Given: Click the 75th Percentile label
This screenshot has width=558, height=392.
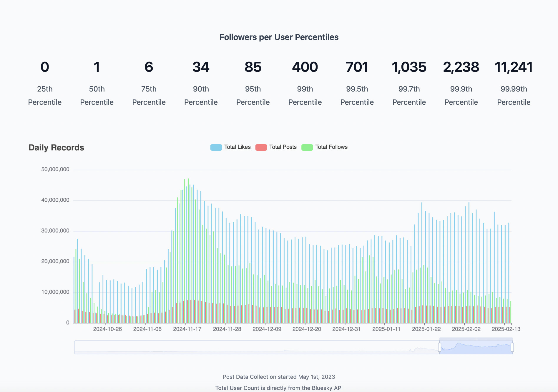Looking at the screenshot, I should [x=149, y=96].
